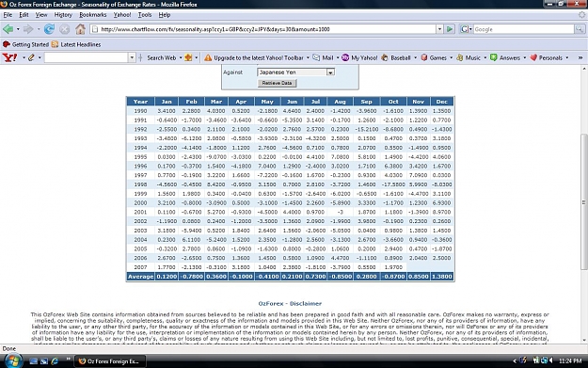
Task: Click the Show Desktop quick launch icon
Action: tap(33, 361)
